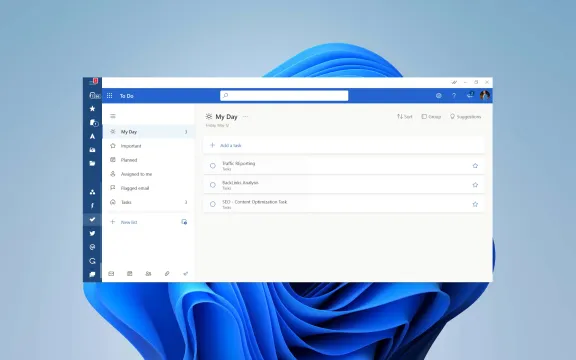Screen dimensions: 576x360
Task: Open the Traffic Reporting task details
Action: (344, 166)
